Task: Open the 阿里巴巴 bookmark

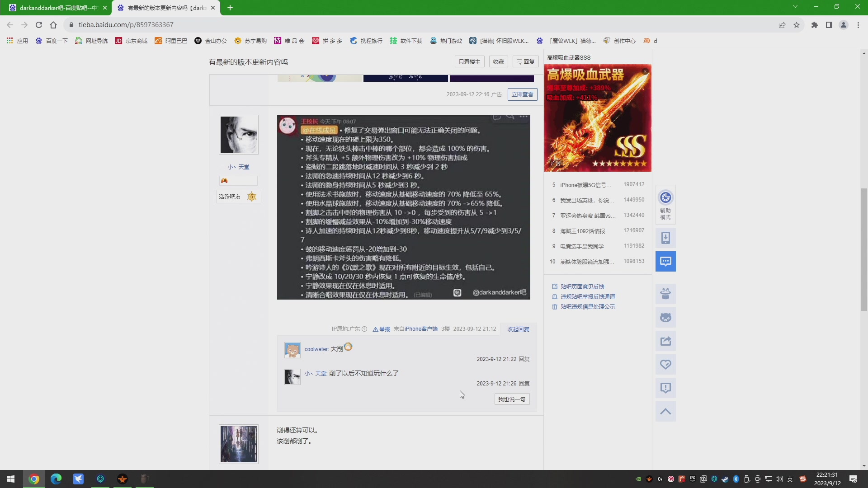Action: [171, 41]
